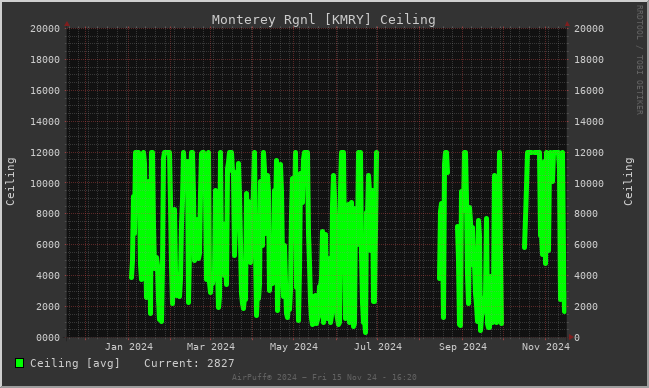Click the chart title 'Monterey Rgnl [KMRY] Ceiling'
The width and height of the screenshot is (649, 388).
[x=324, y=19]
